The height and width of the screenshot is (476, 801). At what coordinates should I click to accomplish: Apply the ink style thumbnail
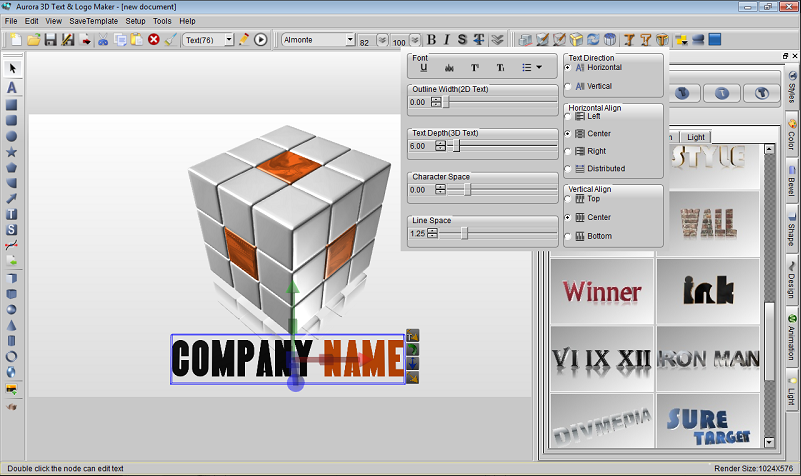[x=709, y=292]
